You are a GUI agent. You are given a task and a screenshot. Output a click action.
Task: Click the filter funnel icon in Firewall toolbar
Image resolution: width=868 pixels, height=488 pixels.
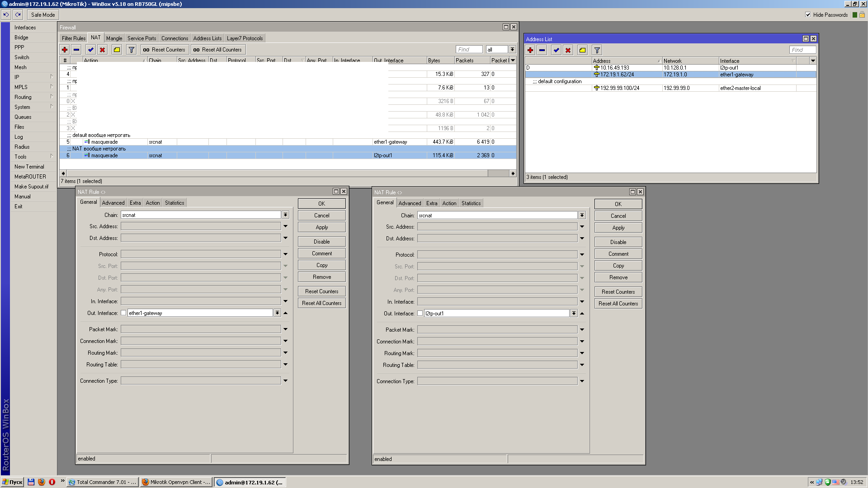132,50
